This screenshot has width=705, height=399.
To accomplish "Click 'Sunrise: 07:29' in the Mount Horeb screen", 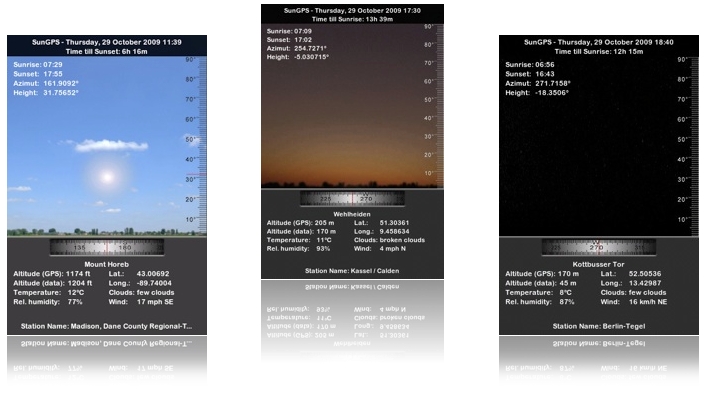I will (x=38, y=65).
